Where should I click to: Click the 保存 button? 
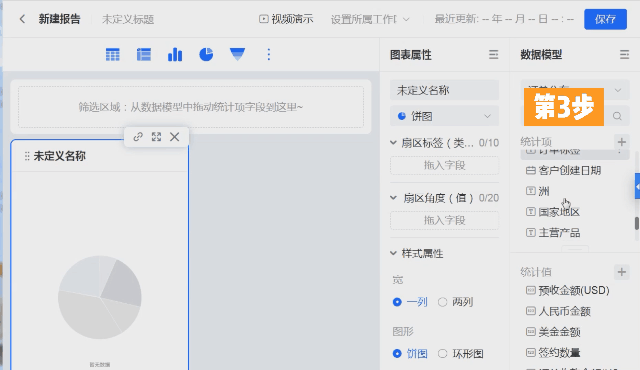click(x=605, y=19)
